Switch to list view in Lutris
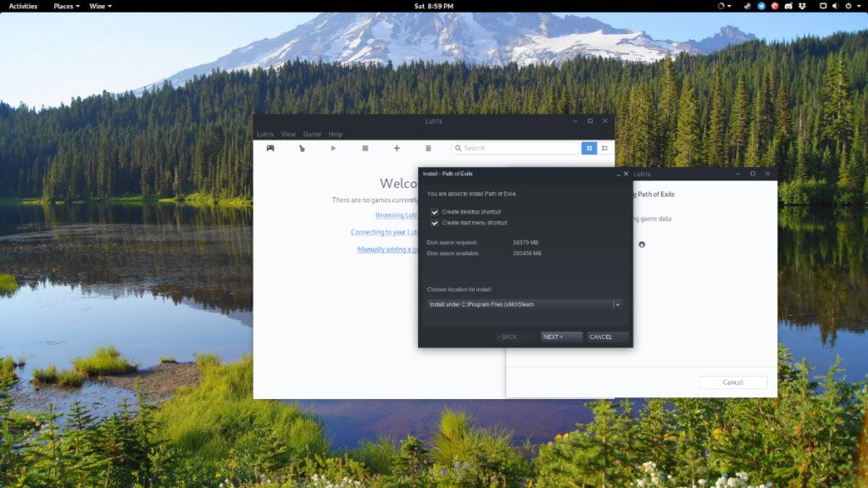868x488 pixels. (605, 148)
